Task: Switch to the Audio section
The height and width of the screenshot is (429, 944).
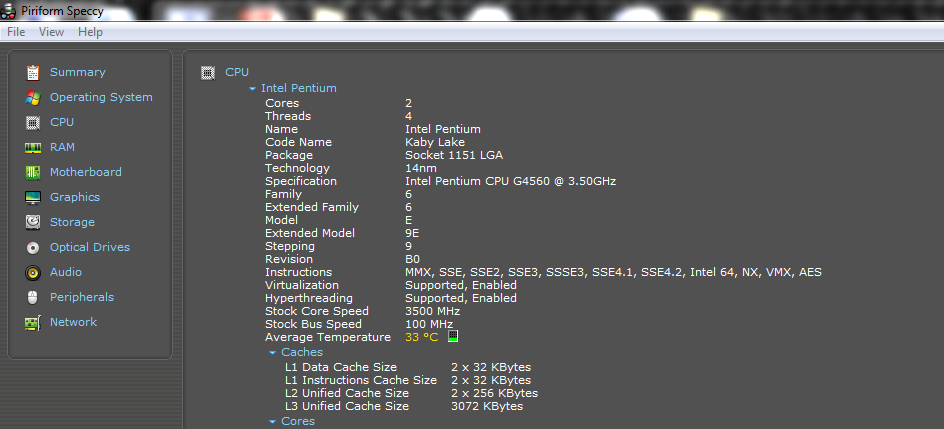Action: tap(66, 273)
